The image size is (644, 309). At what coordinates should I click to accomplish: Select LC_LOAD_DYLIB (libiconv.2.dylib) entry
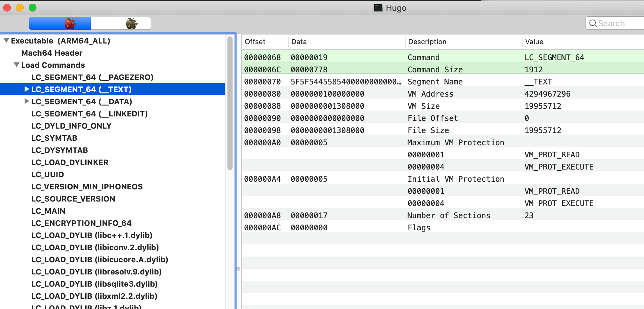(95, 248)
